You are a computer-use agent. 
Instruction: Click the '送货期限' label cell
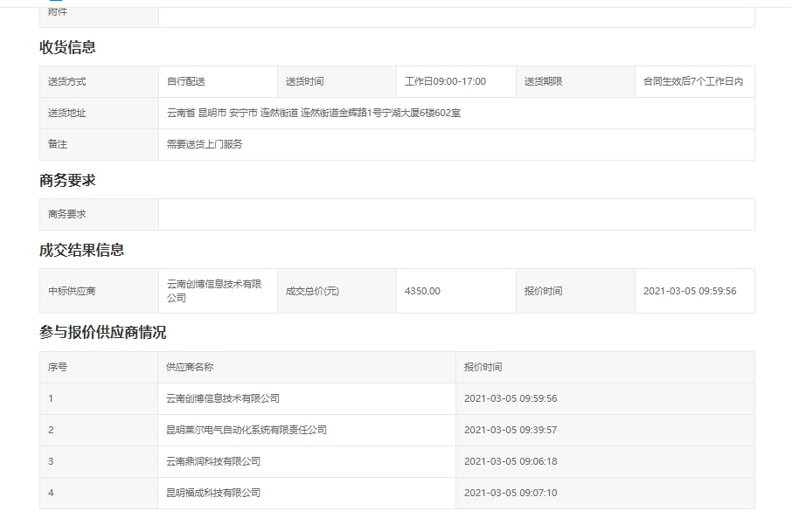point(575,81)
